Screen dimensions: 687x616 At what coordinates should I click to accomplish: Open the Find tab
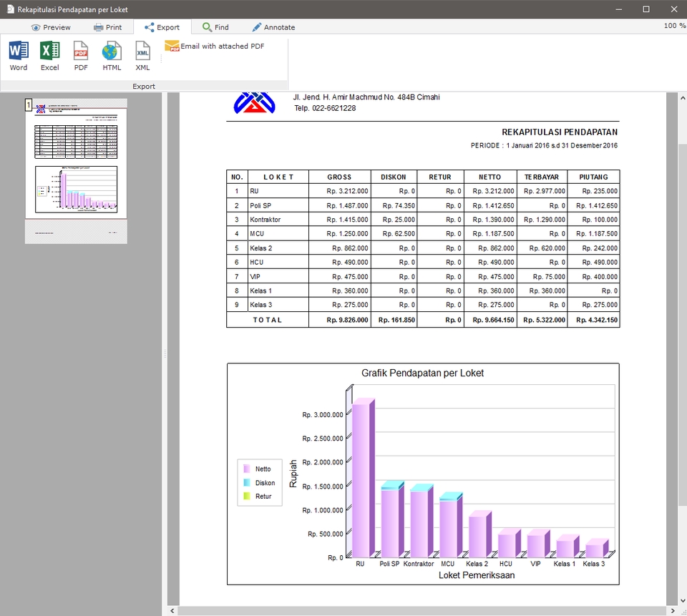coord(215,27)
